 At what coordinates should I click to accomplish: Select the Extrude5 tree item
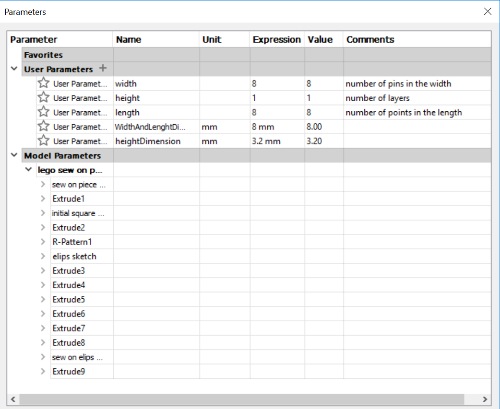click(69, 299)
